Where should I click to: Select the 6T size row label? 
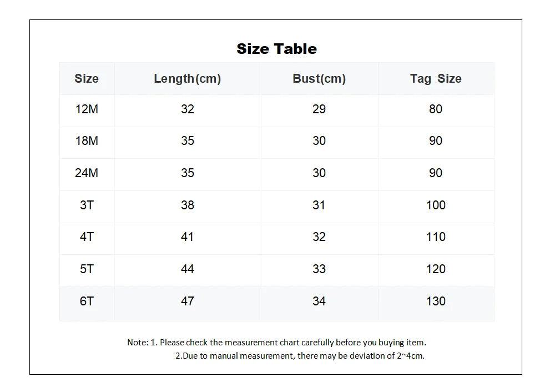point(87,301)
